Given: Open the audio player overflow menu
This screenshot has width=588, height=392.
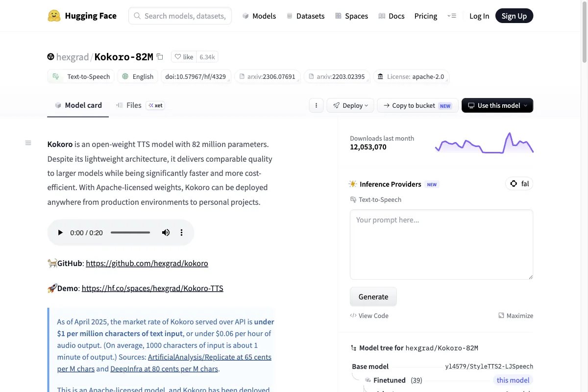Looking at the screenshot, I should 181,233.
